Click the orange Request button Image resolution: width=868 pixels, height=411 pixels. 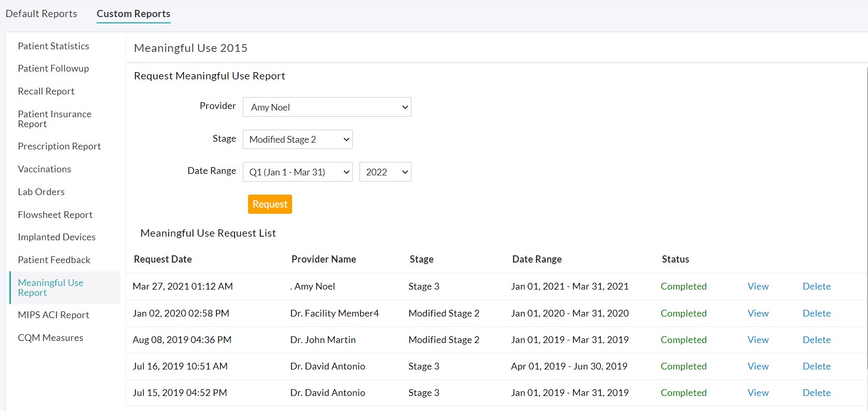coord(270,204)
